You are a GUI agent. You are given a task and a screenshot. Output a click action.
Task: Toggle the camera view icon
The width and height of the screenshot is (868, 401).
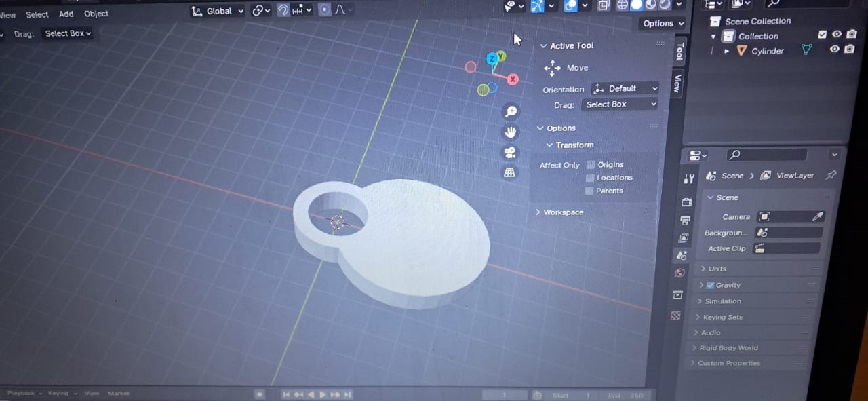pos(511,152)
